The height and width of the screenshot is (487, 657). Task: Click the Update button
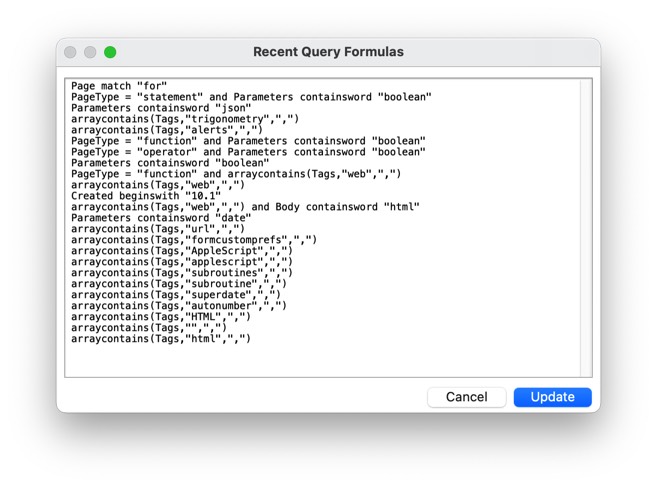tap(552, 397)
